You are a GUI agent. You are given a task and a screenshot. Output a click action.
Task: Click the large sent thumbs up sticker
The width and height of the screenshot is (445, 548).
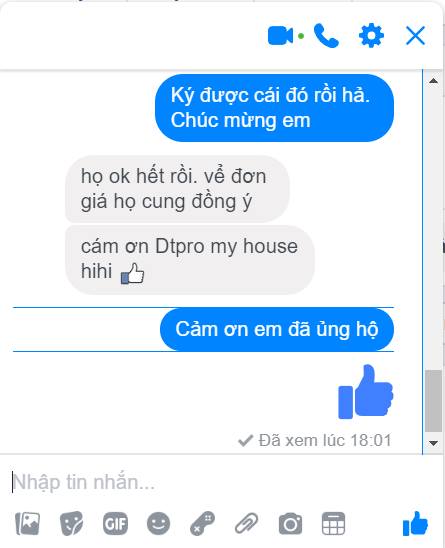coord(366,392)
